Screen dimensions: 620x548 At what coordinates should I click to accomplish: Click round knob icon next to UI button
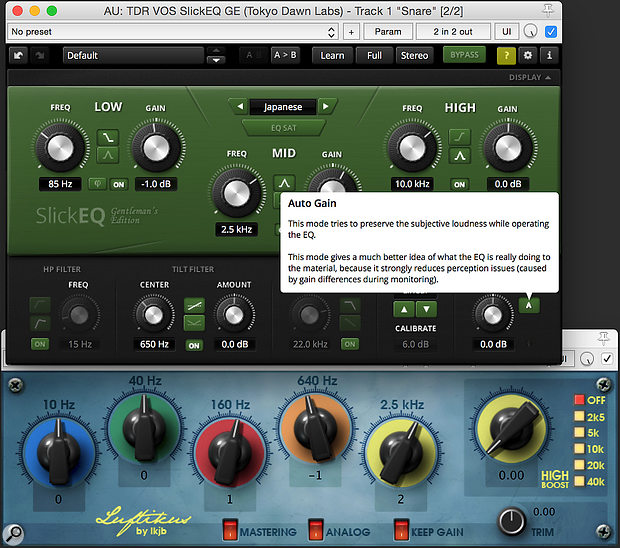530,32
